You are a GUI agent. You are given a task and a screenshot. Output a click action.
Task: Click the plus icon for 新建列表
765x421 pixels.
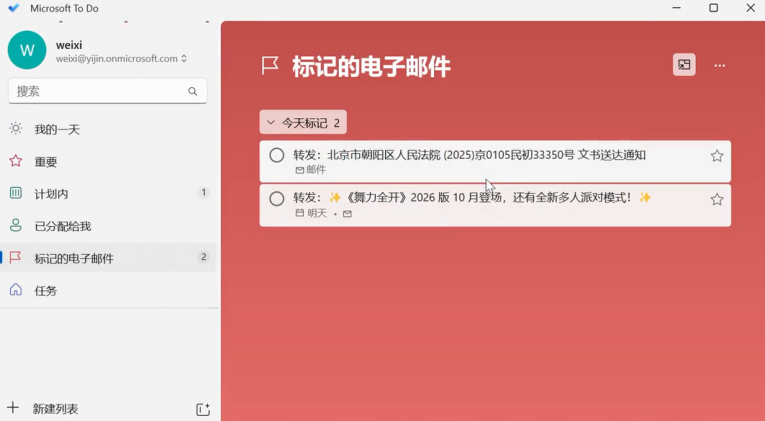coord(13,408)
